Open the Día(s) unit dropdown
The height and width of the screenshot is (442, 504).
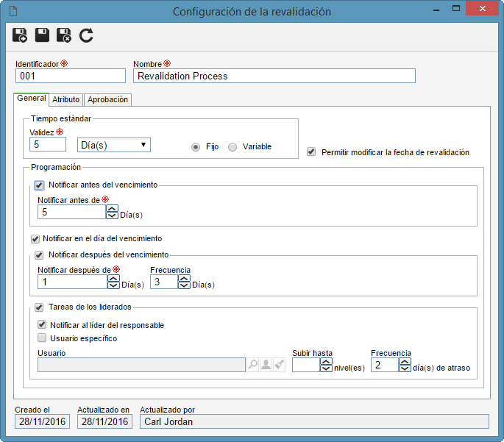tap(114, 145)
